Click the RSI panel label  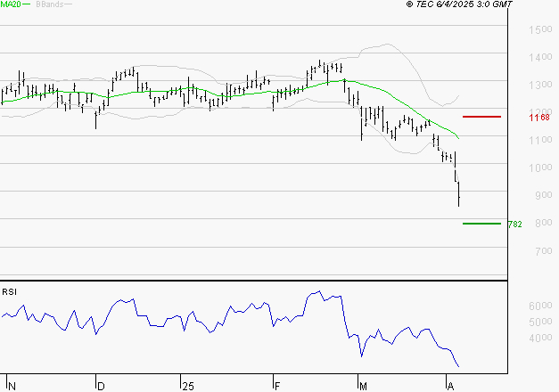pos(9,292)
